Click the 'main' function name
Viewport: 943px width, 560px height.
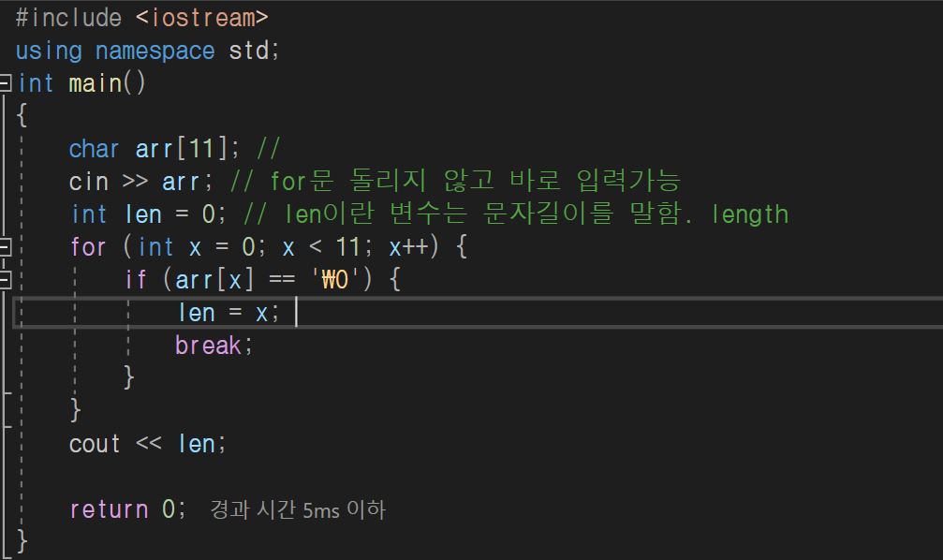[x=96, y=83]
